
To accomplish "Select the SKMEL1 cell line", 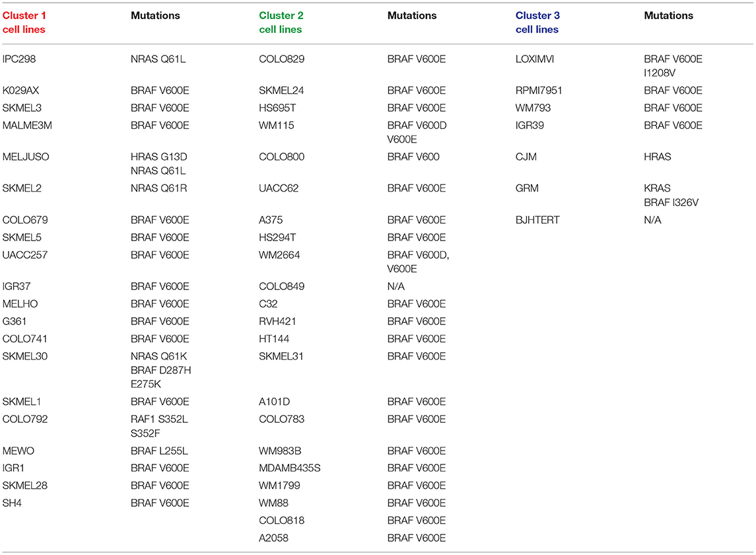I will coord(22,402).
